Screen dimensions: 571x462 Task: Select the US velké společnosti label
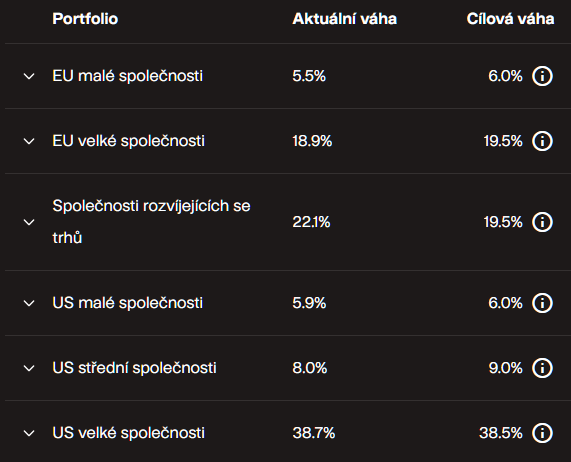pos(129,433)
